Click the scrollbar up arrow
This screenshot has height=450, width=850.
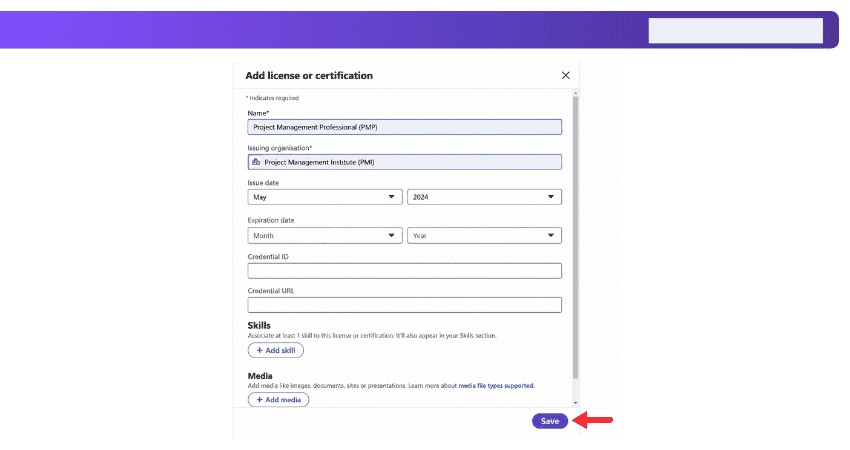(x=575, y=93)
